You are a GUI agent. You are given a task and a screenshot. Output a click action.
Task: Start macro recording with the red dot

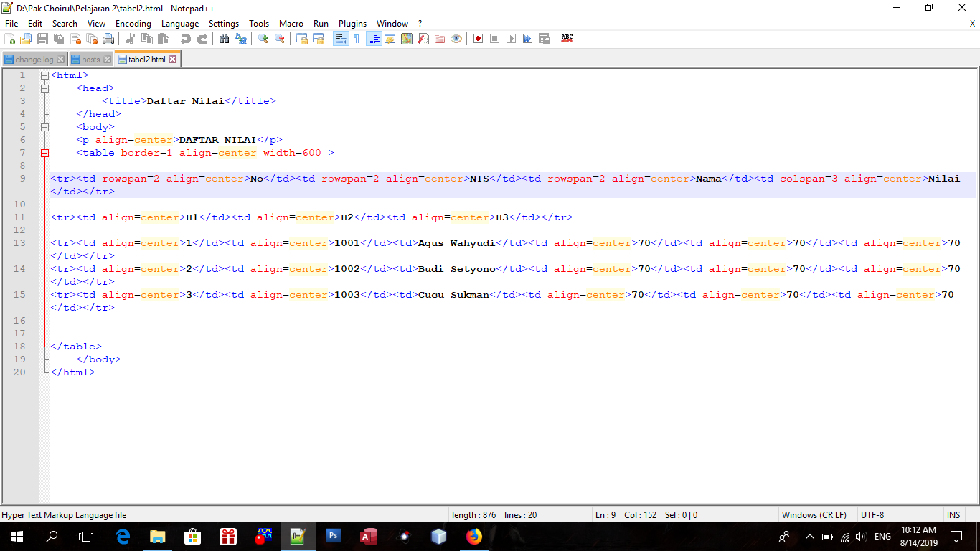click(478, 39)
